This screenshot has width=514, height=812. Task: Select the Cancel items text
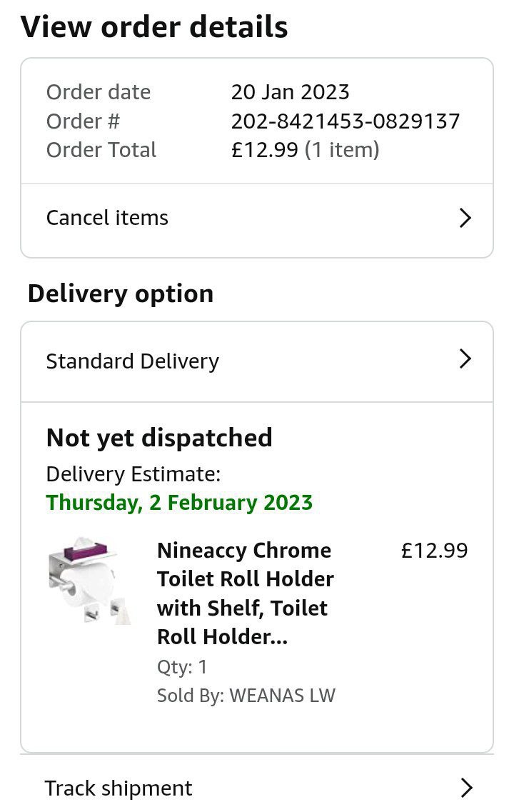point(107,218)
